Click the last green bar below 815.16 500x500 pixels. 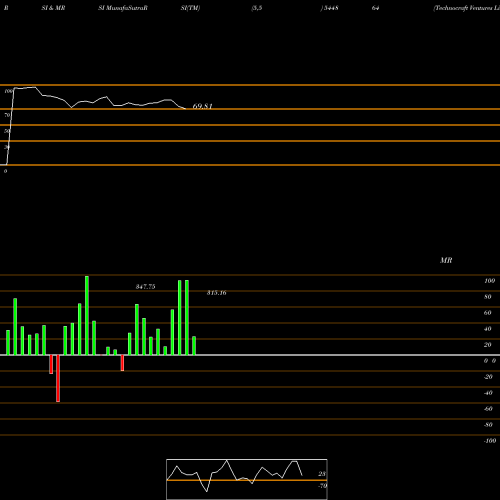(x=194, y=346)
